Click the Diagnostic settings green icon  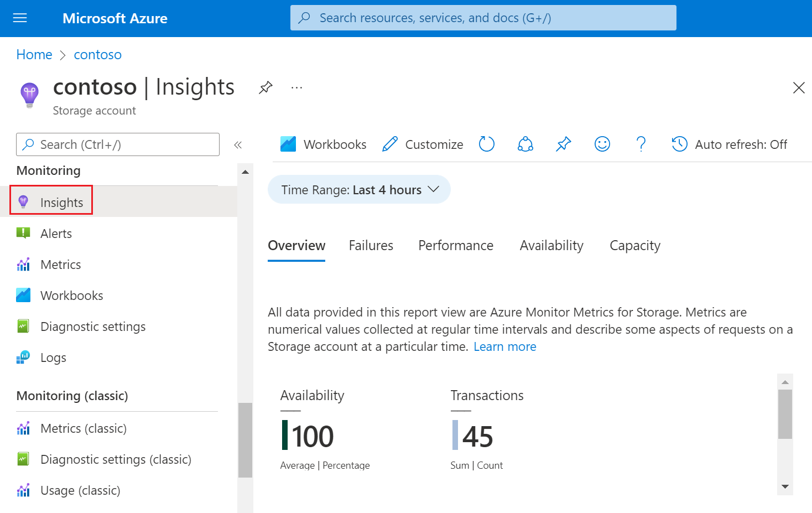click(23, 326)
